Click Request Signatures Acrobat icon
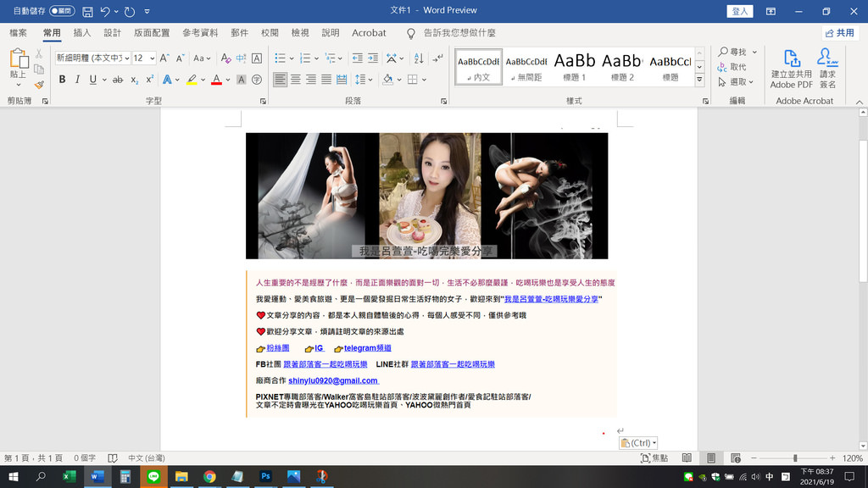 coord(827,69)
